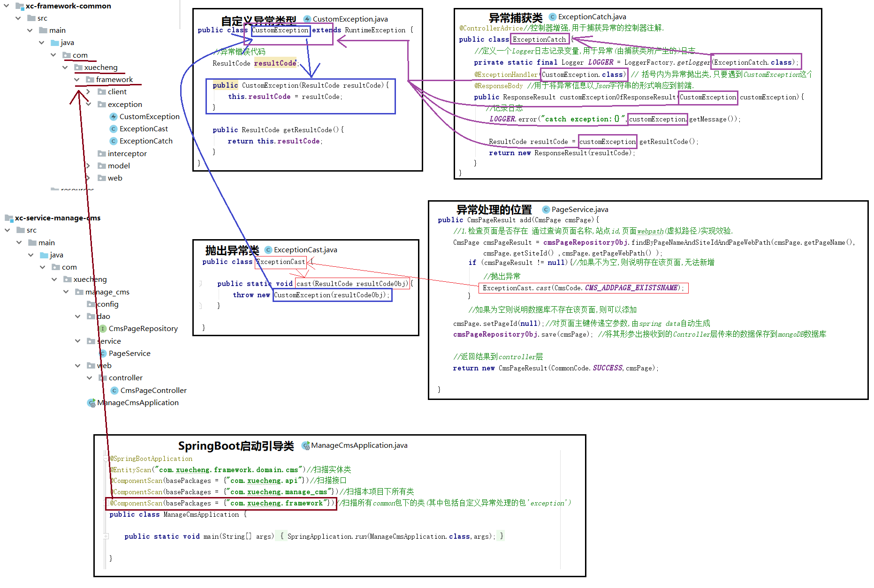Click icon beside ExceptionCatch.java title
This screenshot has height=588, width=874.
(553, 17)
